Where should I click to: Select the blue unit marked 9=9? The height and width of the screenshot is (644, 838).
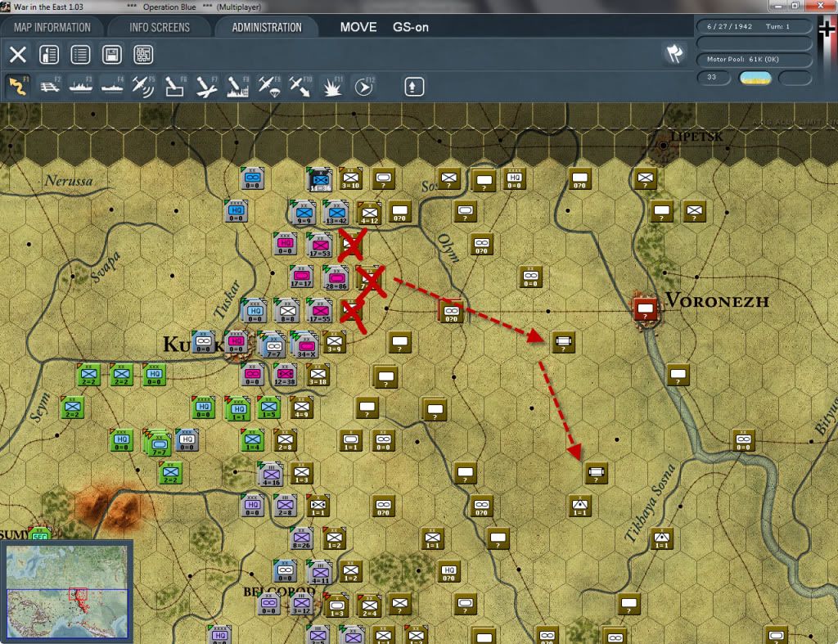pos(304,213)
